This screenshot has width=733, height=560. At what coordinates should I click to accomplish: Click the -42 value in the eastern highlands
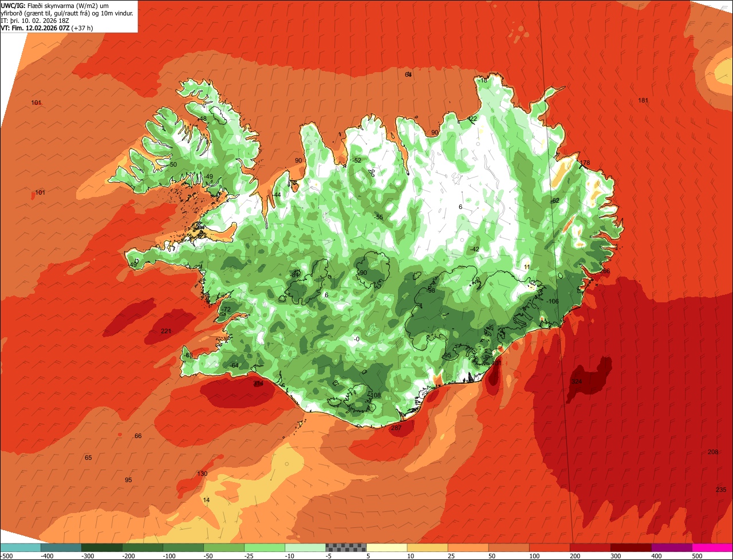474,249
